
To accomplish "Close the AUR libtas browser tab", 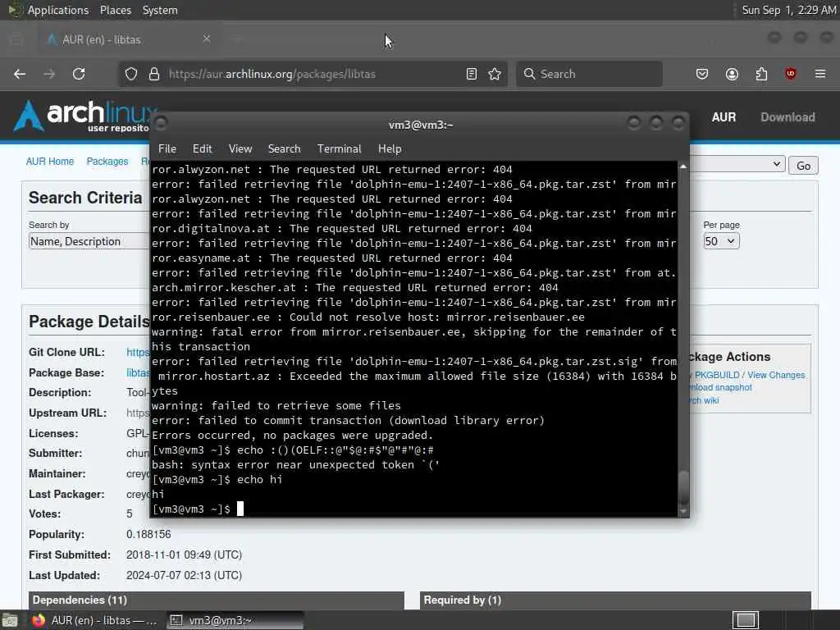I will pyautogui.click(x=207, y=39).
